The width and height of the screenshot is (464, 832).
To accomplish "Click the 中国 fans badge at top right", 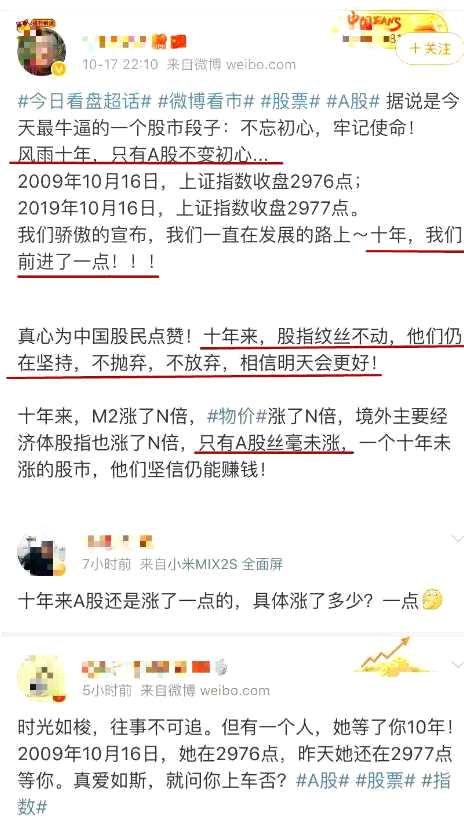I will pos(392,24).
